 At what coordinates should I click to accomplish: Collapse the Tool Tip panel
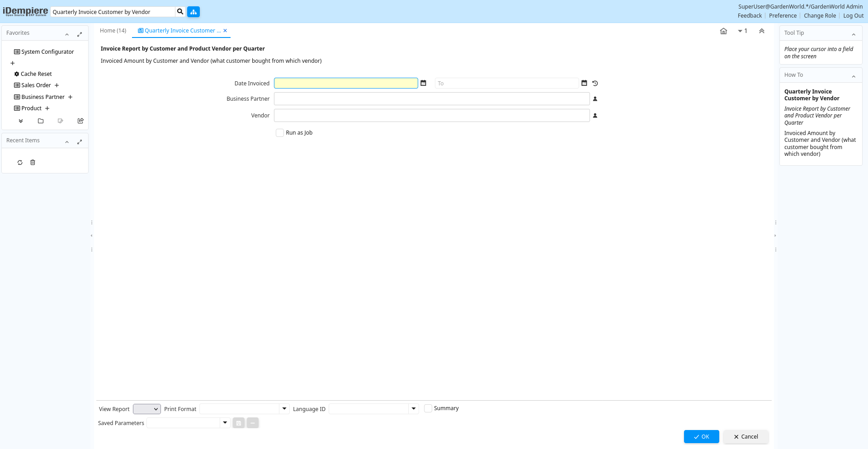[x=854, y=33]
